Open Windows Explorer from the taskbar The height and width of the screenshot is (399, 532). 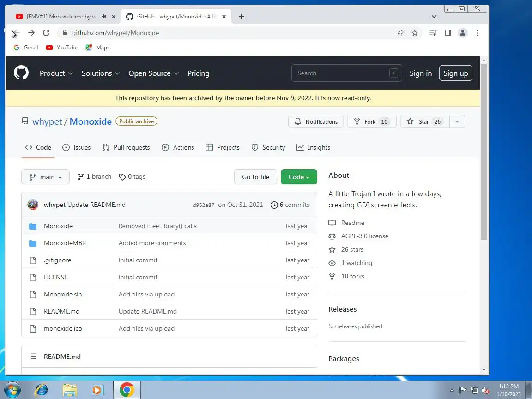point(70,390)
